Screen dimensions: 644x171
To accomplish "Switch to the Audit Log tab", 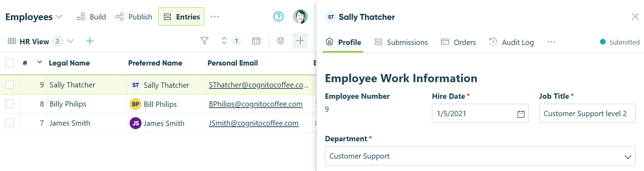I will coord(511,42).
